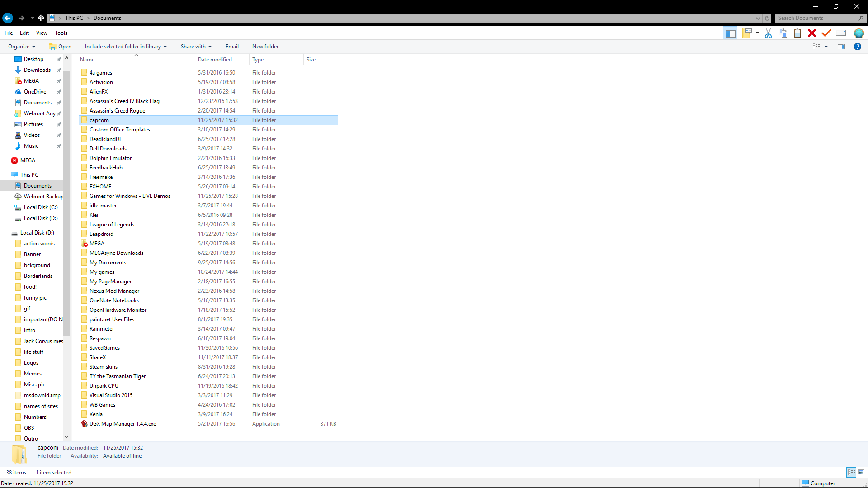Open the Organize dropdown

pyautogui.click(x=22, y=47)
